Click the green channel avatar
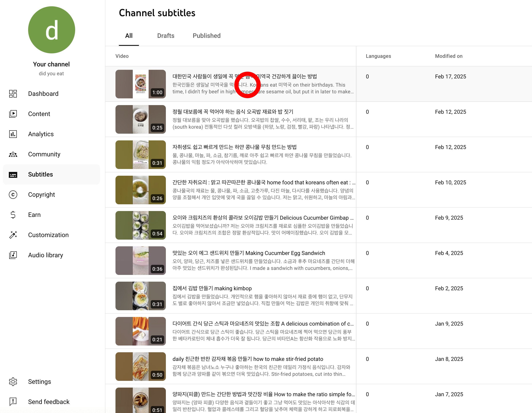Screen dimensions: 532x413 51,30
